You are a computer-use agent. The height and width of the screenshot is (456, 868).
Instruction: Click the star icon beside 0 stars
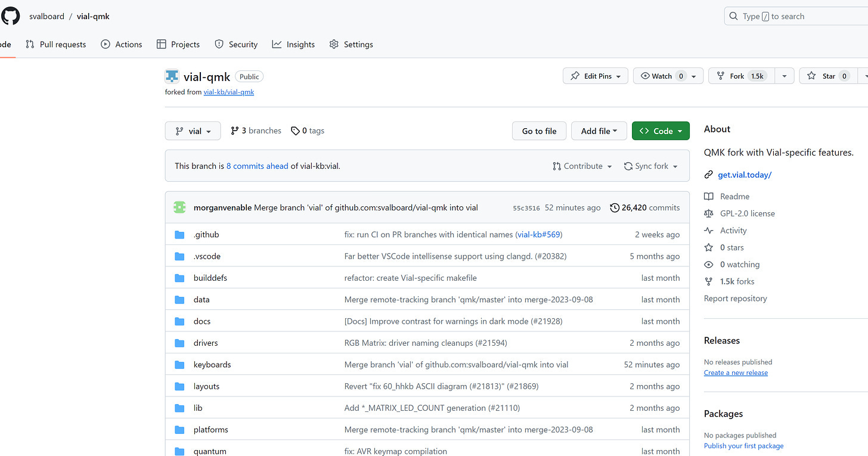(708, 247)
